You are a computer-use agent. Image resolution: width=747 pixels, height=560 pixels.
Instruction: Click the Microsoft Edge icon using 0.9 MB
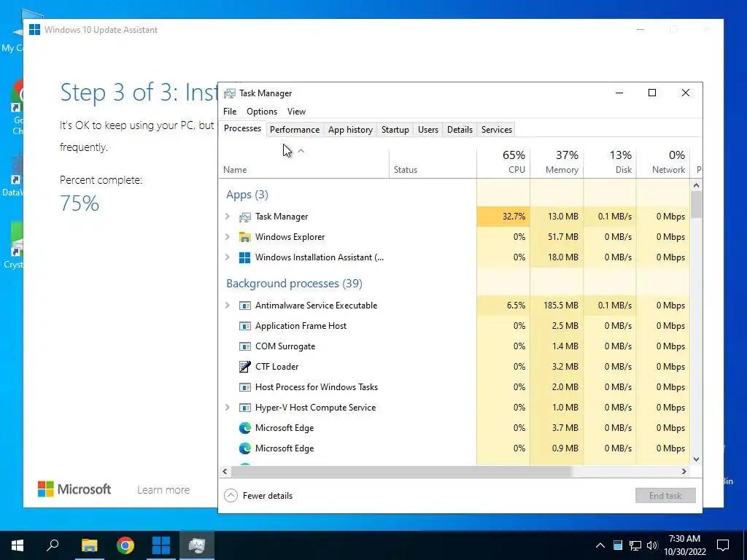(244, 448)
